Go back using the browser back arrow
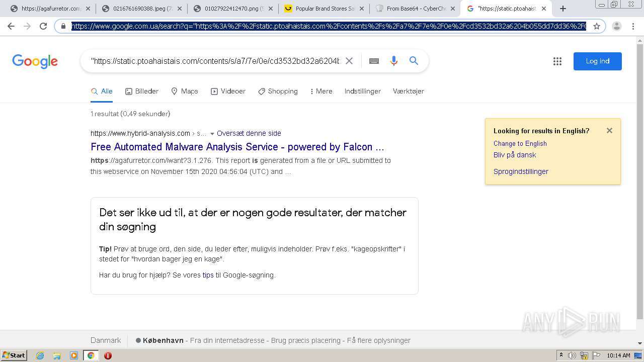Viewport: 644px width, 362px height. [x=11, y=26]
